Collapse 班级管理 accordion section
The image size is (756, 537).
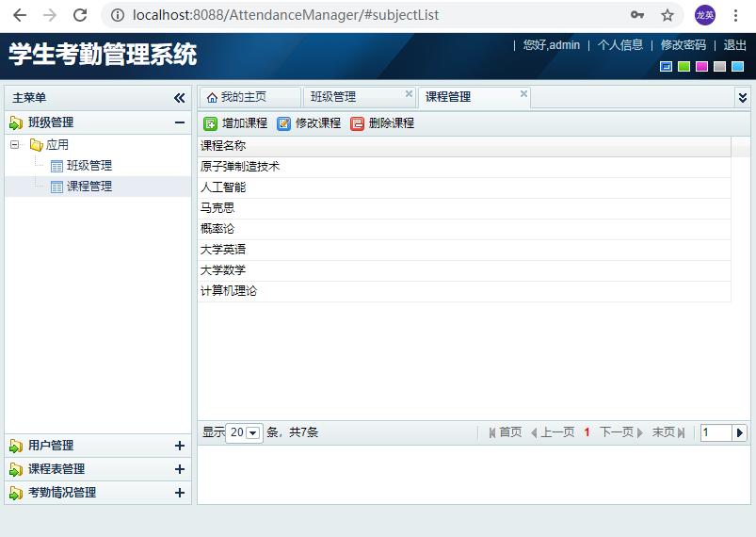180,122
